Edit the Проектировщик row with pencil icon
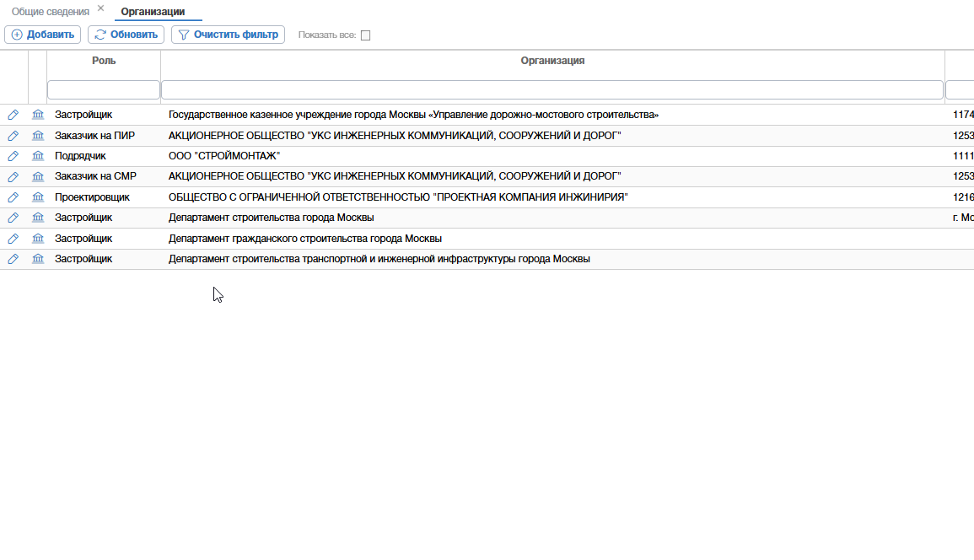The image size is (974, 560). pyautogui.click(x=13, y=197)
